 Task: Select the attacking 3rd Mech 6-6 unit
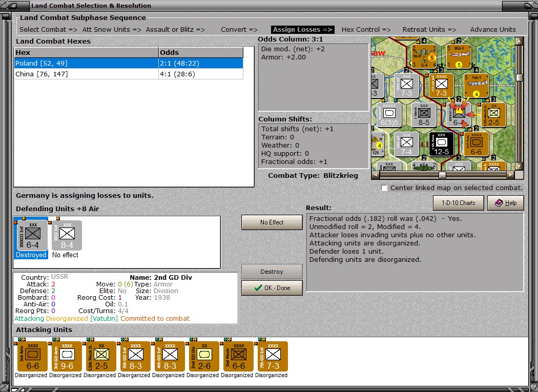pos(238,356)
